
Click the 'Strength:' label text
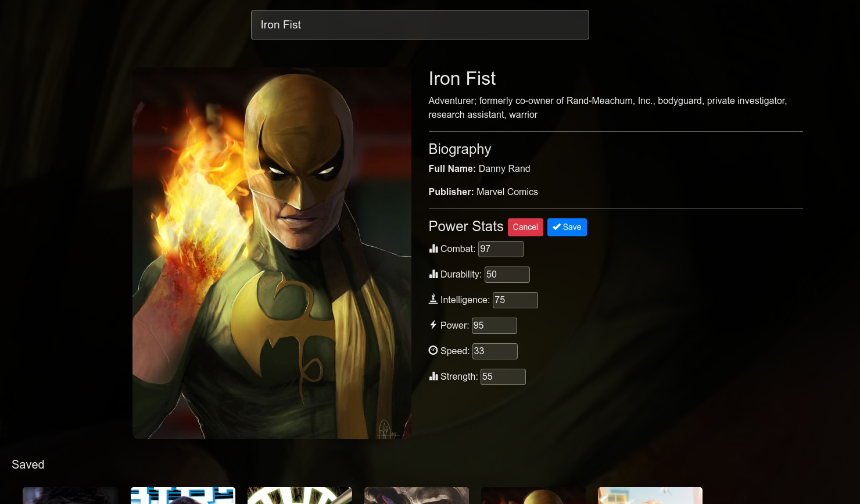click(459, 376)
